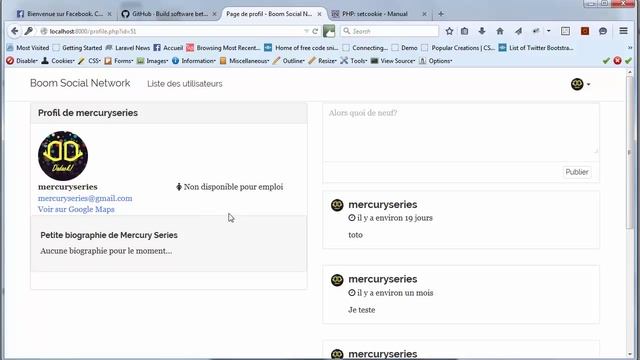
Task: Open the List of Twitter Bootstrap bookmark
Action: [536, 48]
